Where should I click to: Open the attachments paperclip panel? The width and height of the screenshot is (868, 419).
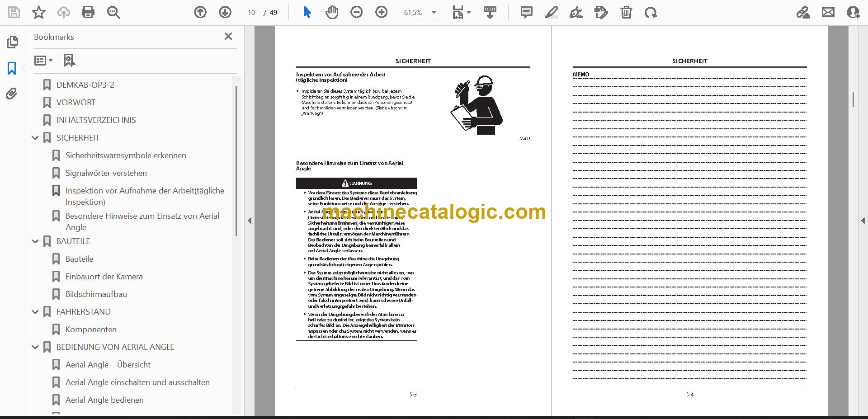pos(12,94)
